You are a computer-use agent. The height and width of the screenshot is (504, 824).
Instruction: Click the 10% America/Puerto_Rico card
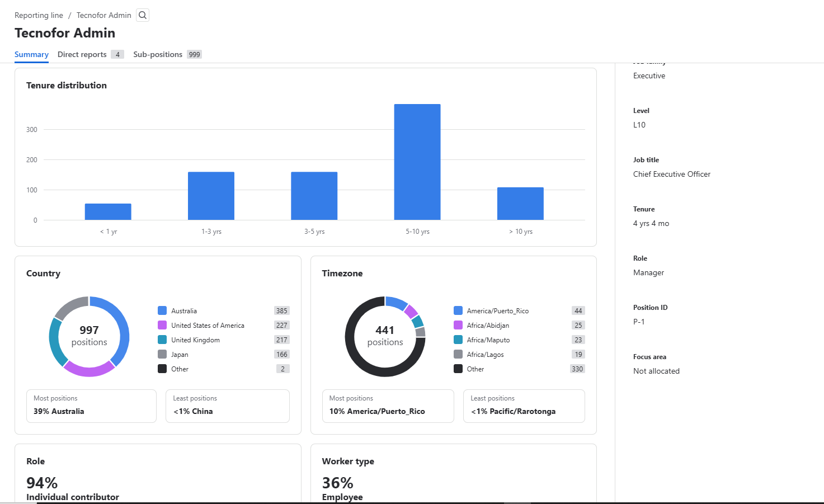388,406
